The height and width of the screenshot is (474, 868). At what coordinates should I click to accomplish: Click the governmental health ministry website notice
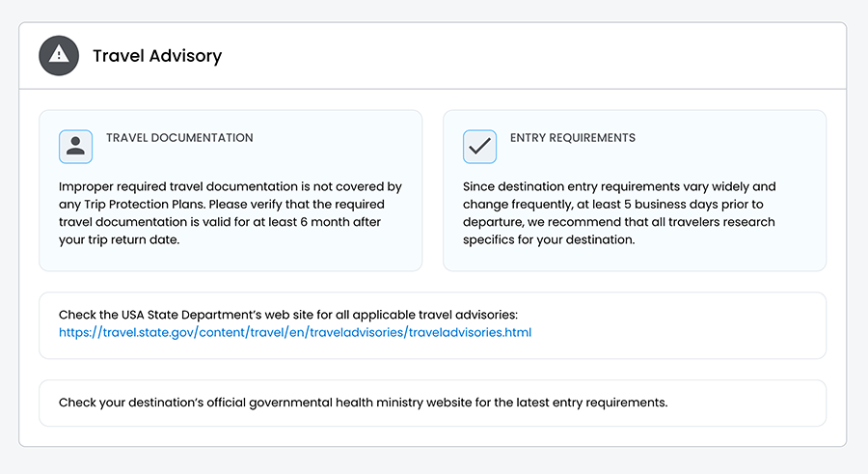363,403
